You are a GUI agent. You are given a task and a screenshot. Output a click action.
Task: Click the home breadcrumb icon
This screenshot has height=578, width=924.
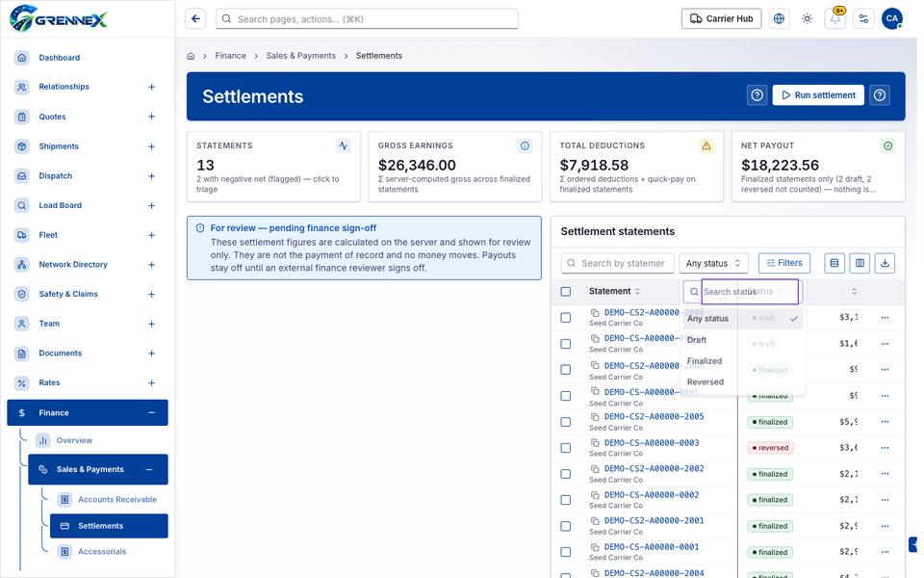click(x=191, y=56)
